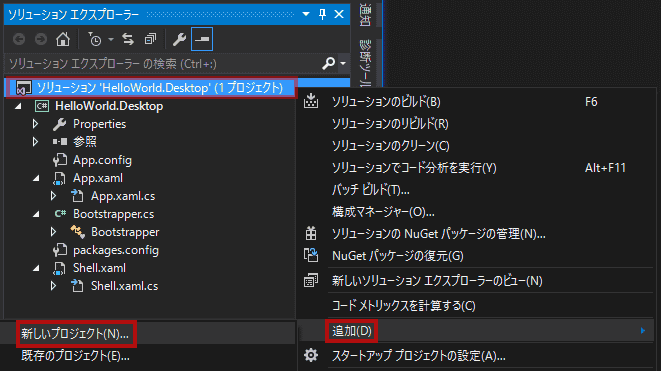Viewport: 661px width, 371px height.
Task: Collapse the Bootstrapper.cs node
Action: (x=36, y=214)
